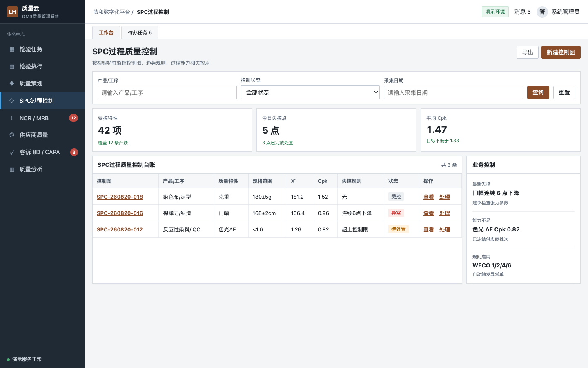Click the 今日失控点 5 点 card
Image resolution: width=588 pixels, height=368 pixels.
[x=336, y=130]
